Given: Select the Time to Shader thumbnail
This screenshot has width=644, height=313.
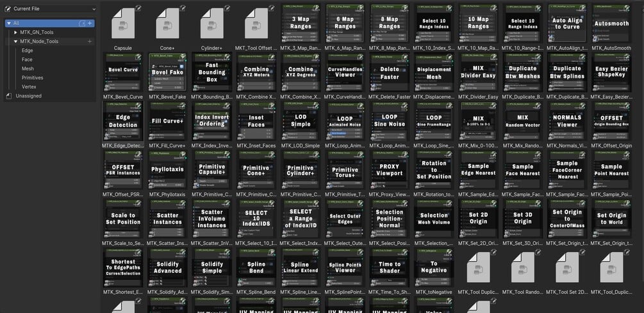Looking at the screenshot, I should pos(390,267).
